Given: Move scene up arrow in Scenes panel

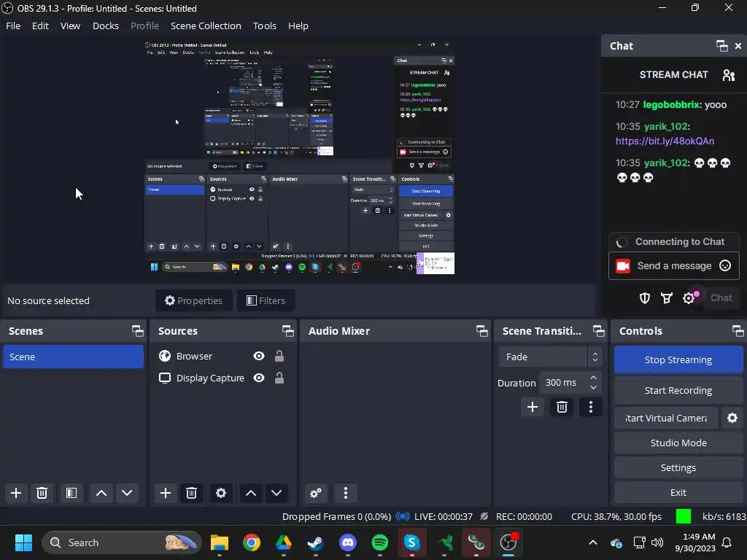Looking at the screenshot, I should (x=101, y=493).
